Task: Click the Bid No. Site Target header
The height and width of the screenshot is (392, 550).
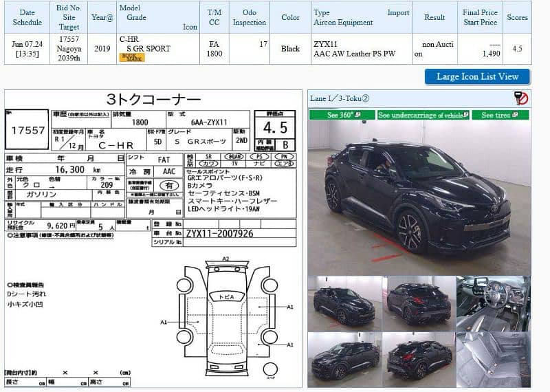Action: (69, 17)
